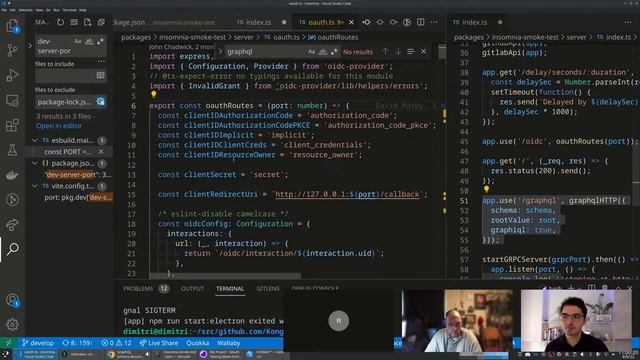640x360 pixels.
Task: Open next GitLens revision of oauth.ts
Action: 393,22
